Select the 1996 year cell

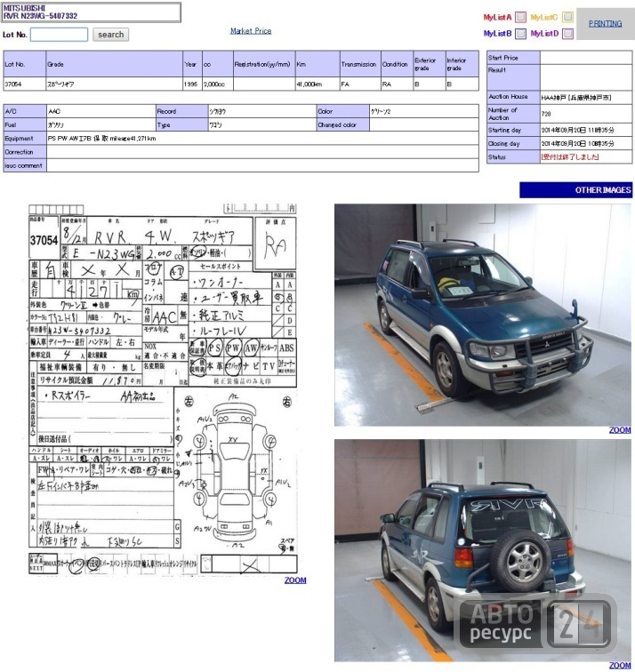coord(192,84)
